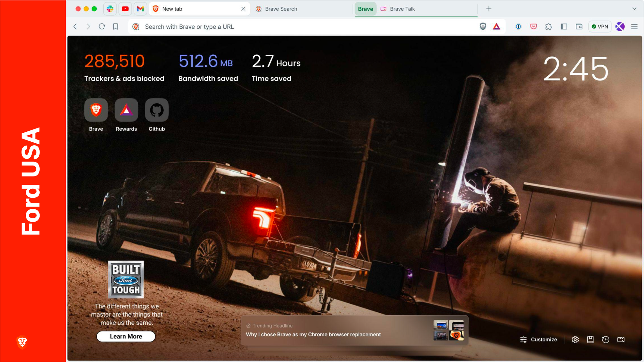Open the Brave Wallet icon
Screen dimensions: 644x362
click(x=579, y=27)
